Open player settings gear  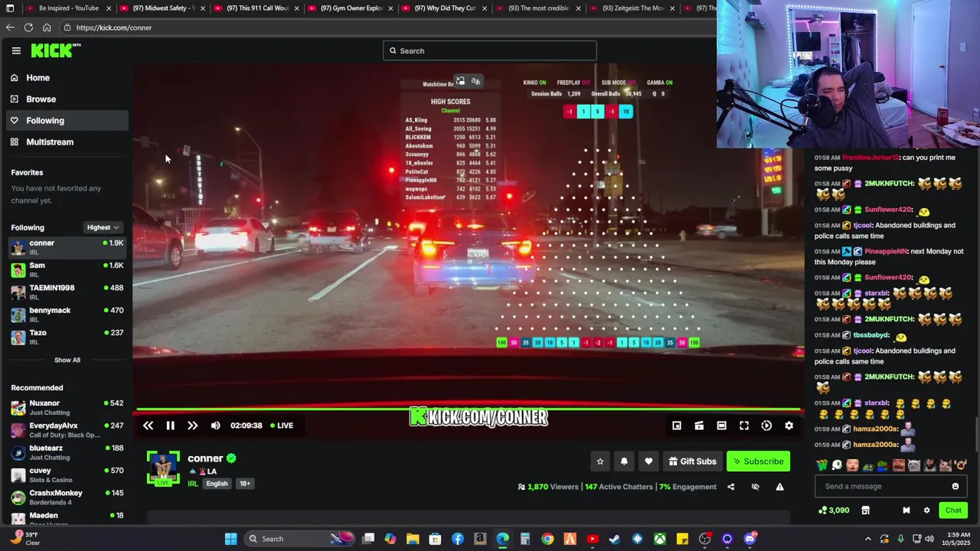coord(789,425)
